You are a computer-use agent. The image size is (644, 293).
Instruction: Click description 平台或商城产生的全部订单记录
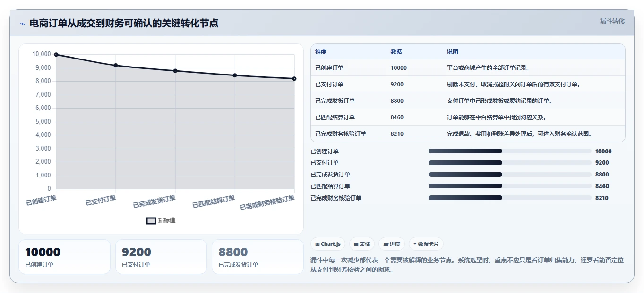pyautogui.click(x=489, y=68)
